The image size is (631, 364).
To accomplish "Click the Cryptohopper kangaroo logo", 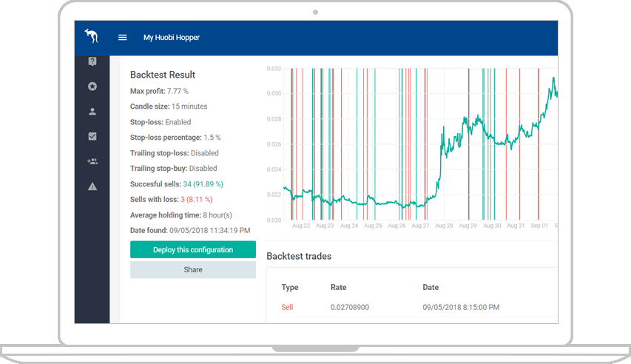I will coord(92,36).
